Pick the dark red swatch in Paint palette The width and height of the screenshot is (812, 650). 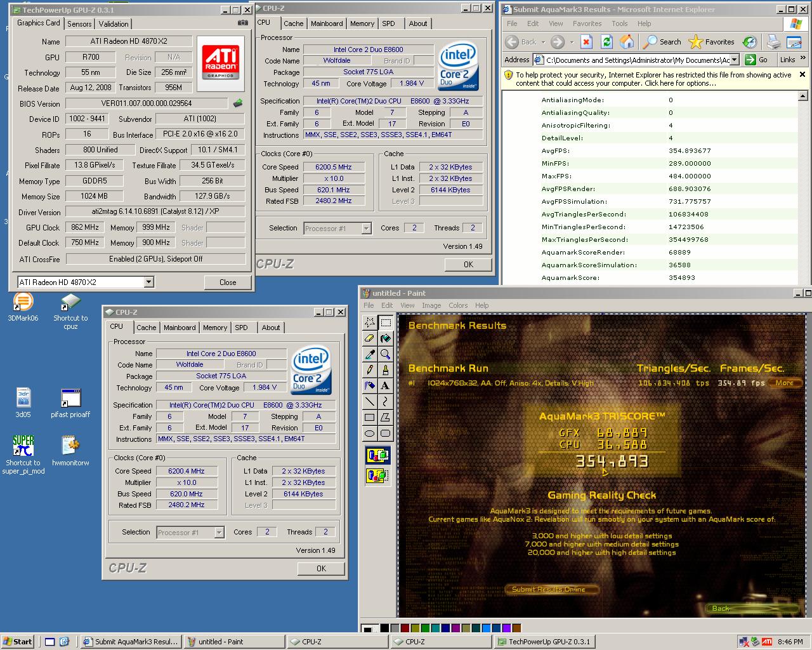(x=405, y=628)
